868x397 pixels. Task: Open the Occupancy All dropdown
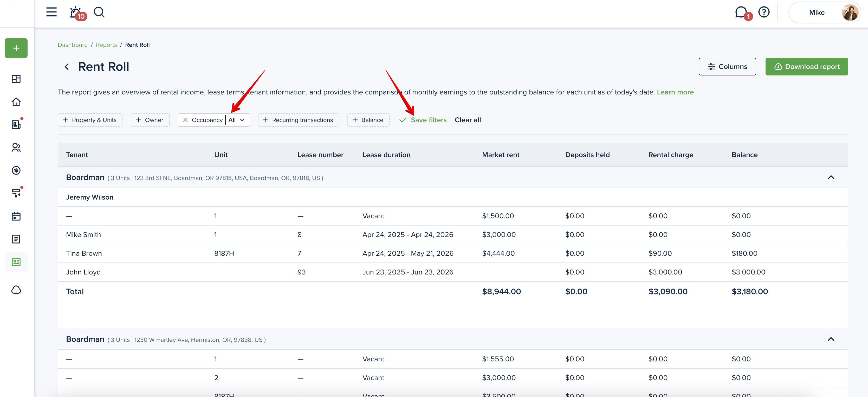point(237,120)
